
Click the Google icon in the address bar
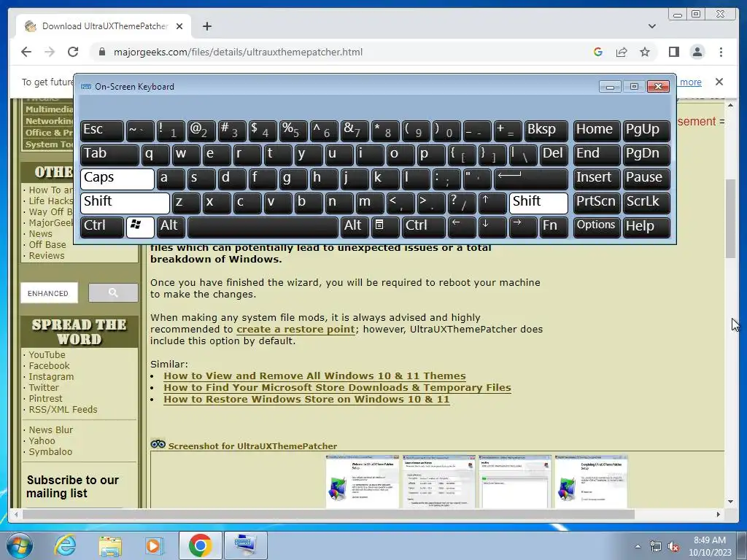[x=598, y=52]
